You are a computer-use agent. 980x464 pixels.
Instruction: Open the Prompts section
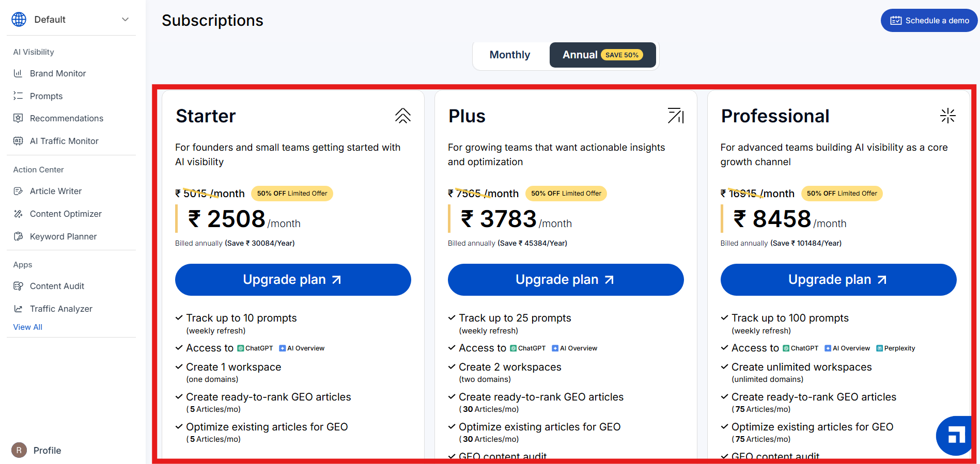[46, 96]
